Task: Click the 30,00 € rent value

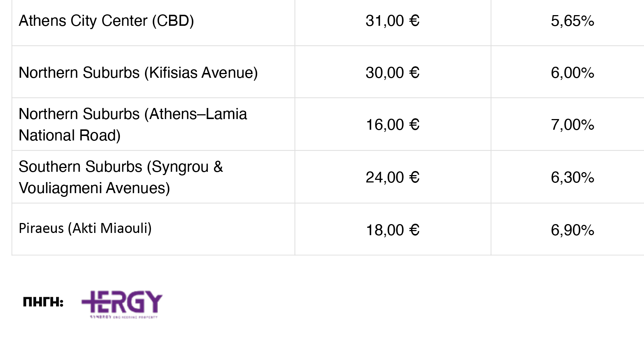Action: pyautogui.click(x=393, y=73)
